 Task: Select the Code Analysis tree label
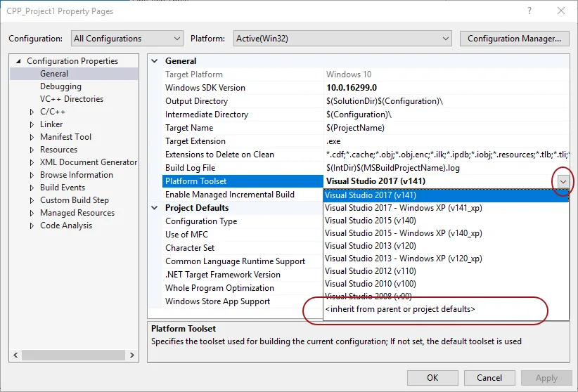pos(66,225)
